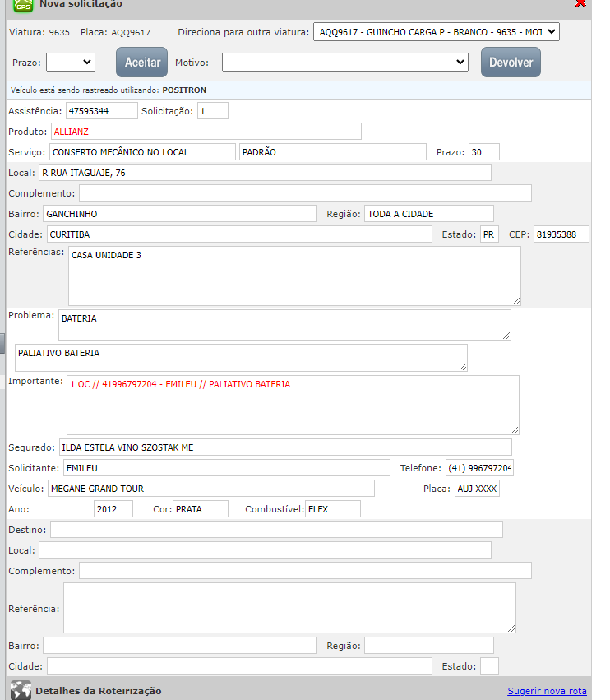
Task: Click the CEP field with 81935388
Action: (x=561, y=234)
